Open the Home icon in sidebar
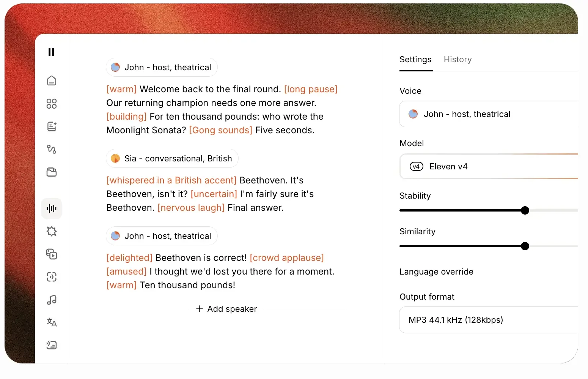Screen dimensions: 588x379 pyautogui.click(x=52, y=81)
